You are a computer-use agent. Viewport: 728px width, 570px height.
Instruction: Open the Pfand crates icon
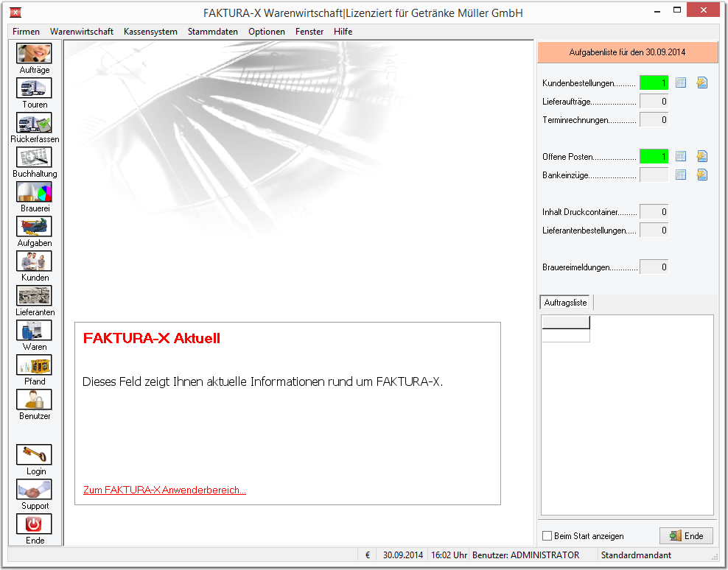34,365
